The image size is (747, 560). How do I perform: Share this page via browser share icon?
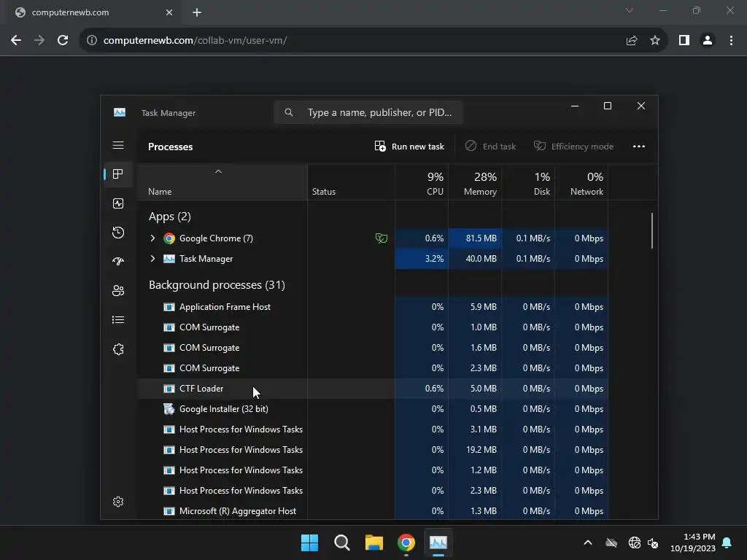[632, 41]
